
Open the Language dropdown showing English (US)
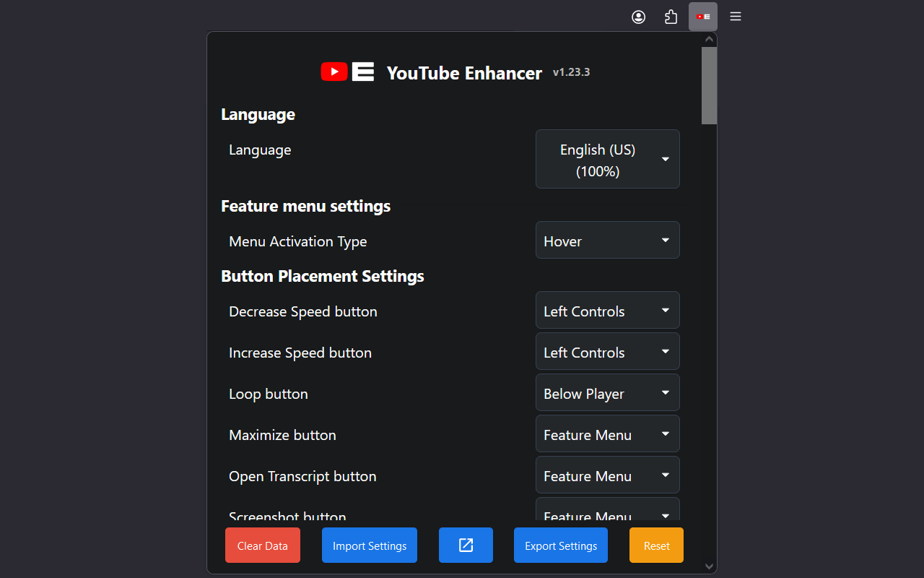607,159
